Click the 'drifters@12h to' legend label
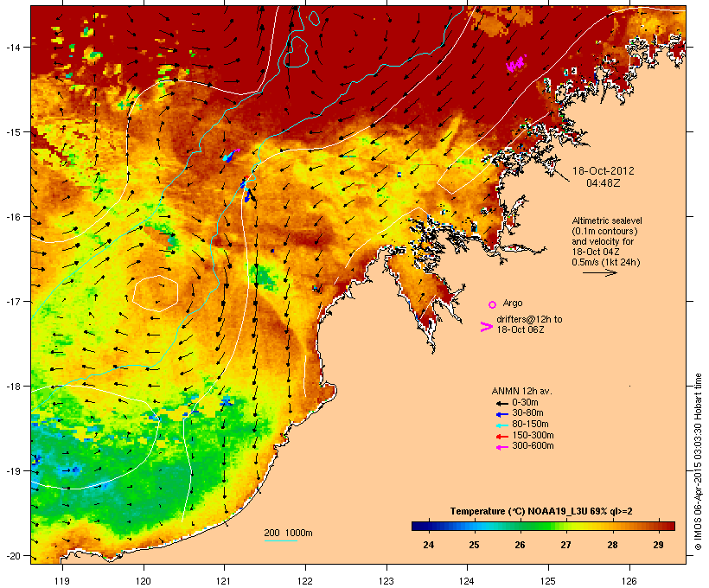 (529, 319)
